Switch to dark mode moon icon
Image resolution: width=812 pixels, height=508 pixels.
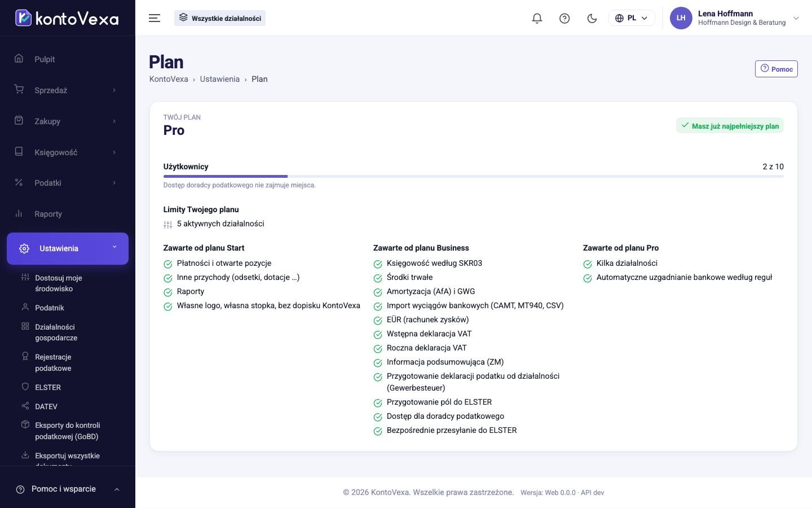592,18
